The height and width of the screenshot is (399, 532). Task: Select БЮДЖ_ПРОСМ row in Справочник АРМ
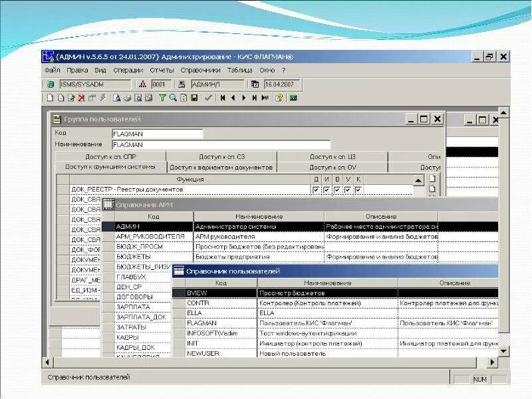(x=300, y=247)
